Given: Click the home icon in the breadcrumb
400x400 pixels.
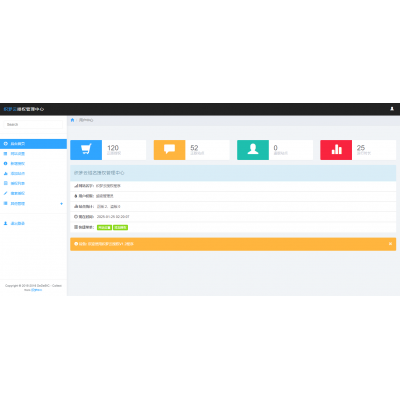Looking at the screenshot, I should point(72,120).
